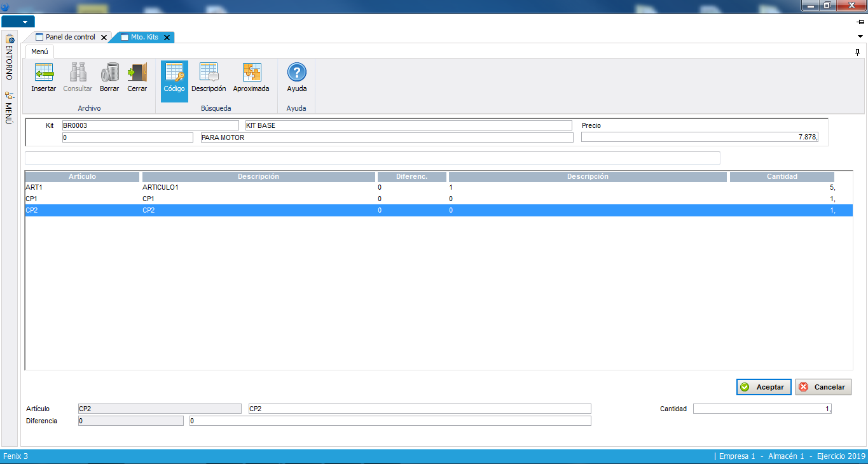Switch to Panel de control tab
The width and height of the screenshot is (868, 464).
tap(70, 38)
